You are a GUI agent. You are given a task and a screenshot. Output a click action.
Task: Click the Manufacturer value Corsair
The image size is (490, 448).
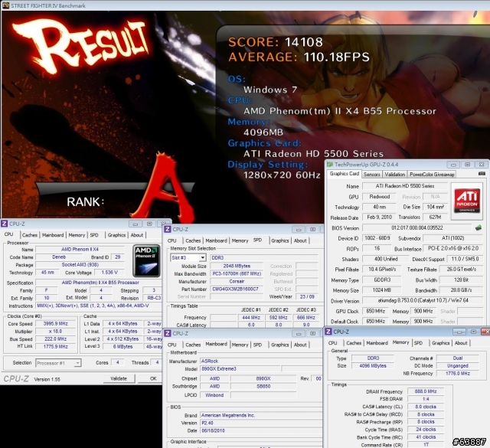(237, 281)
